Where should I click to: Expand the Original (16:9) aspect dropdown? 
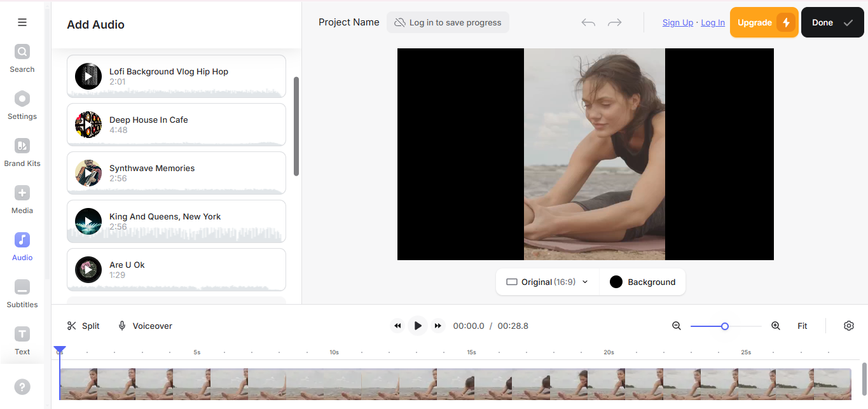tap(547, 282)
